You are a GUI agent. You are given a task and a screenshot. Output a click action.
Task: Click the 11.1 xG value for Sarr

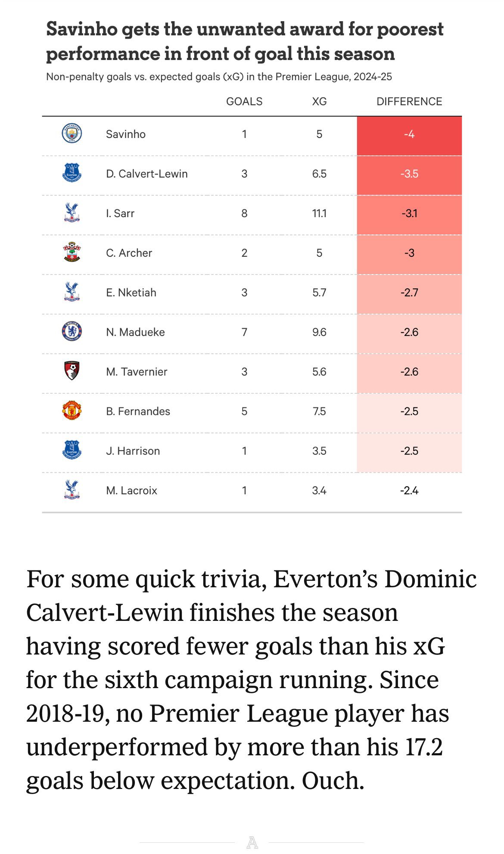pos(319,213)
